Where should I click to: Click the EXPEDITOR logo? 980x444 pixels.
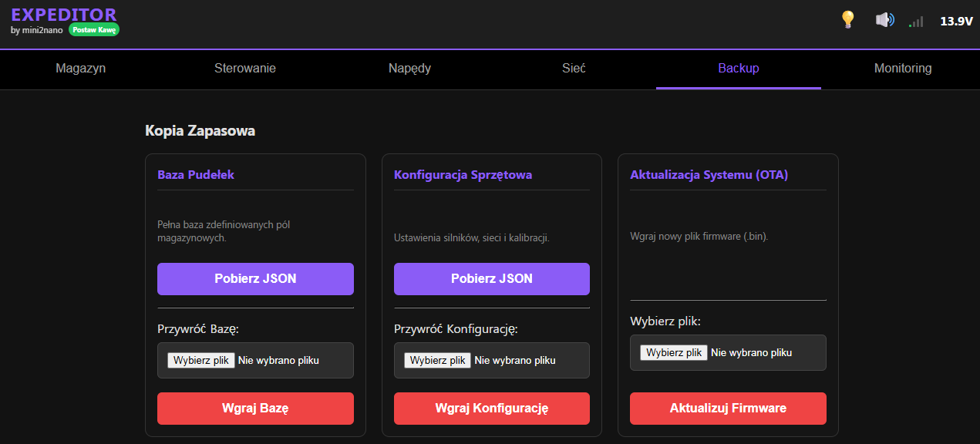(64, 15)
